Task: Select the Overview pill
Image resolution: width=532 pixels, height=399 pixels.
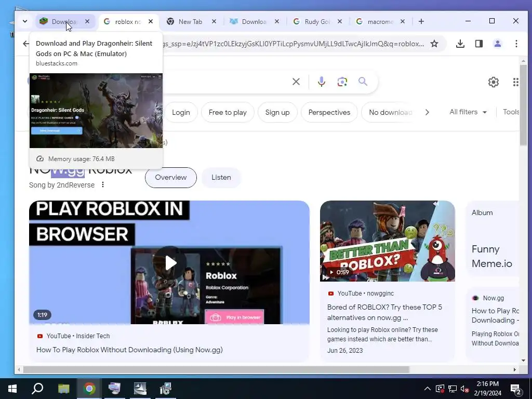Action: pos(170,178)
